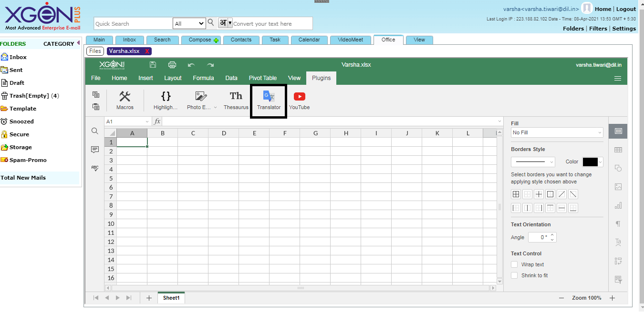The width and height of the screenshot is (644, 313).
Task: Open the Highlight code plugin
Action: pos(166,101)
